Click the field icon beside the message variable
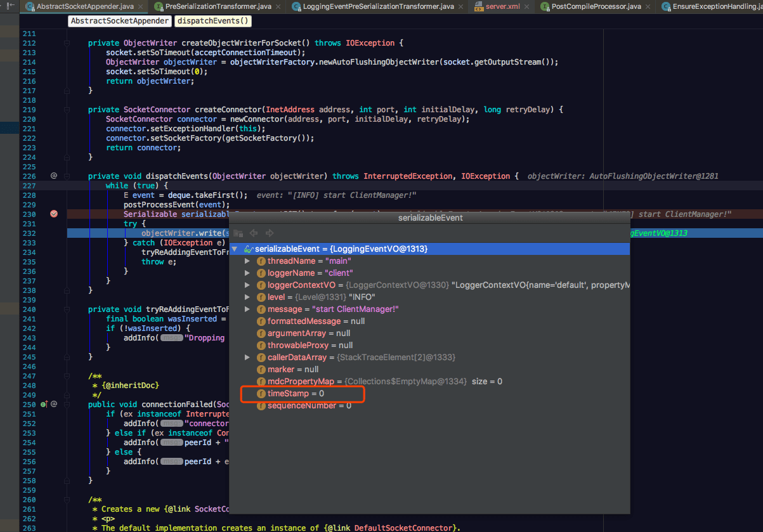The width and height of the screenshot is (763, 532). click(x=261, y=309)
